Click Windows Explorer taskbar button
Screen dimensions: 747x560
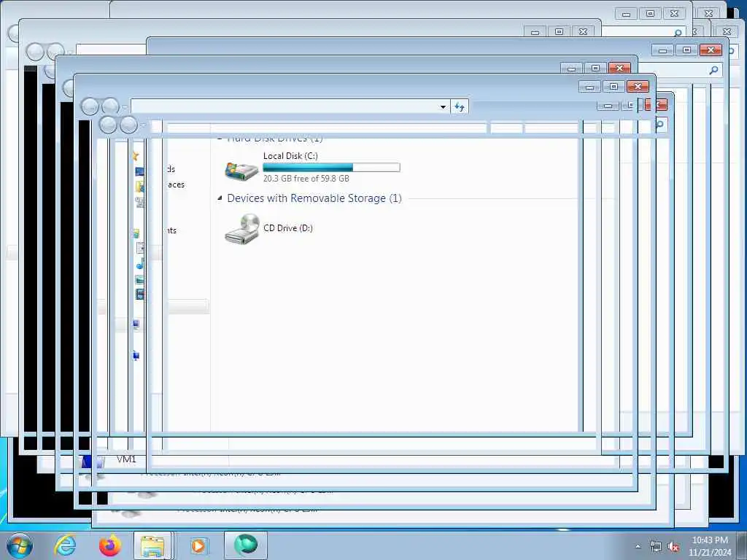pyautogui.click(x=152, y=545)
